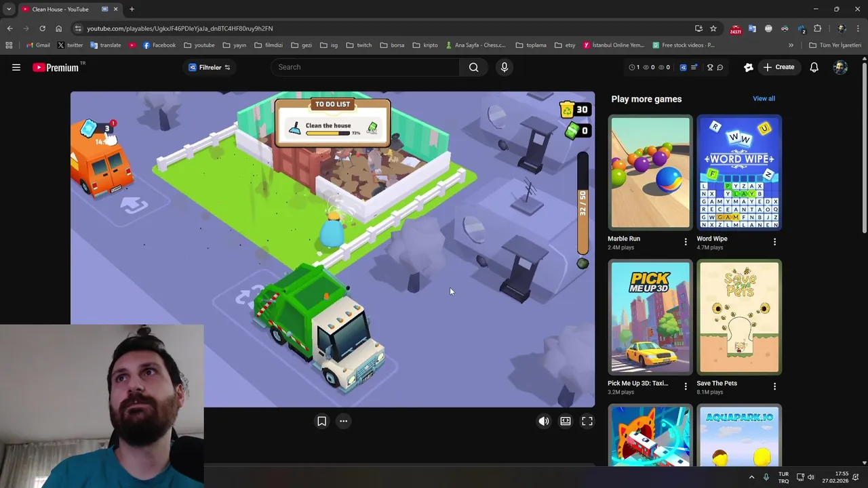Focus the YouTube search field
The height and width of the screenshot is (488, 868).
tap(366, 67)
